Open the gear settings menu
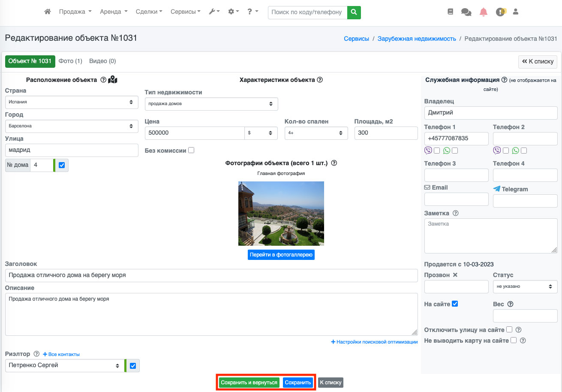 [x=234, y=12]
